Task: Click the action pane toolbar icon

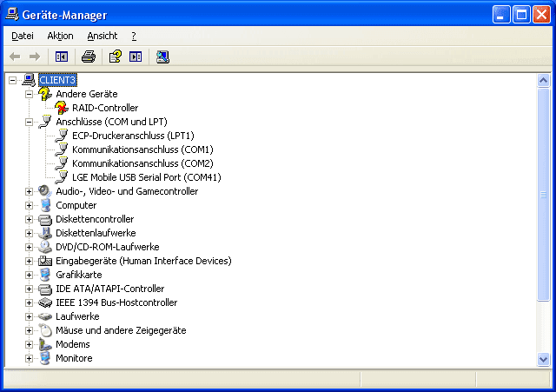Action: coord(136,56)
